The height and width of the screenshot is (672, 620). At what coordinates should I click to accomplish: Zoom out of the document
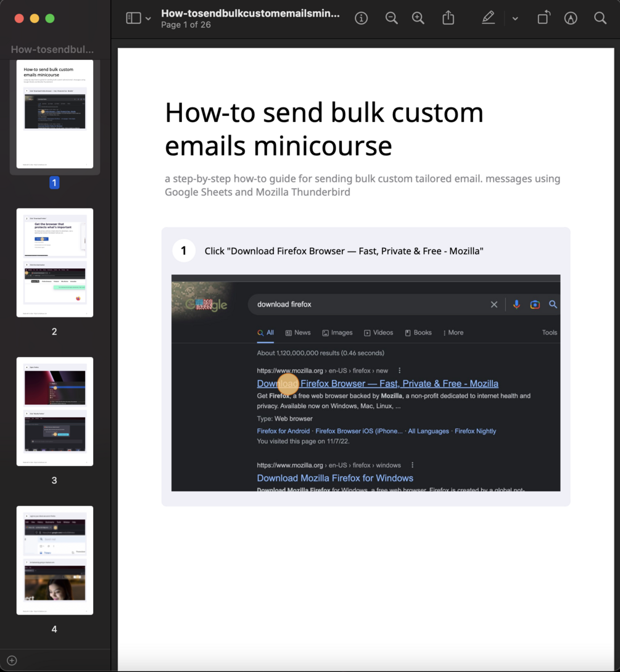pos(391,18)
